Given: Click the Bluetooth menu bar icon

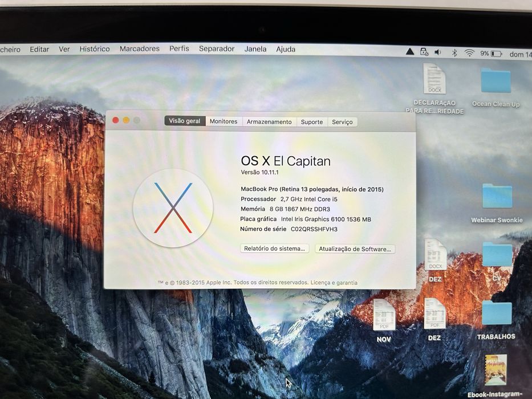Looking at the screenshot, I should pos(454,52).
